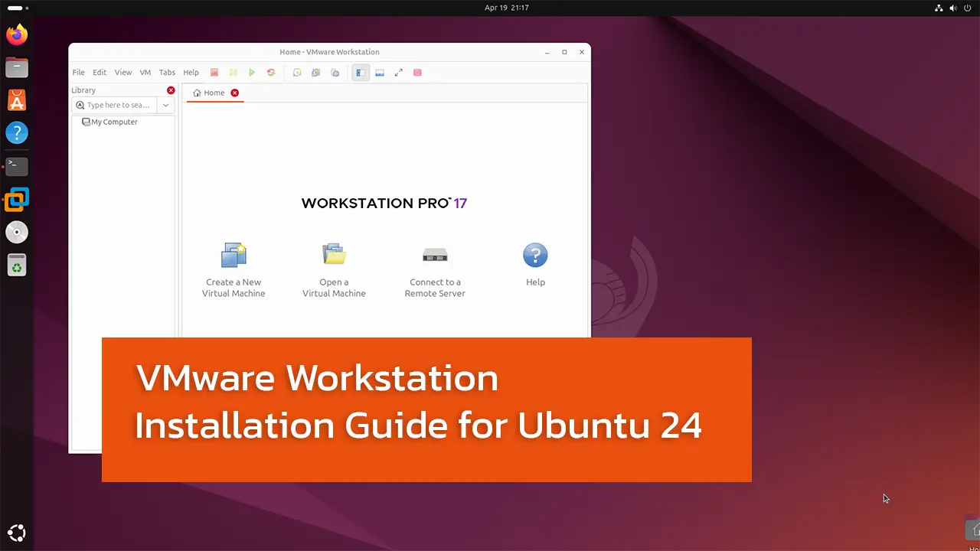
Task: Close the Home tab
Action: (x=235, y=93)
